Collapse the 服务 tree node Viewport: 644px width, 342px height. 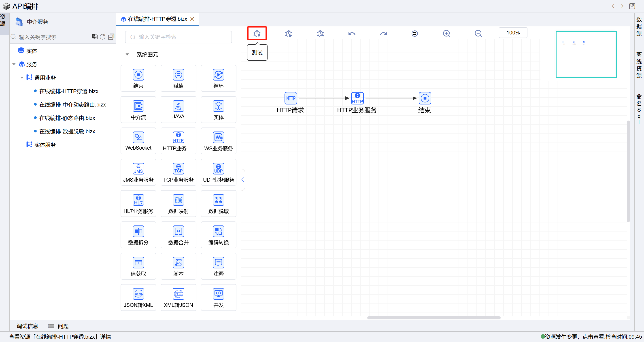coord(14,64)
